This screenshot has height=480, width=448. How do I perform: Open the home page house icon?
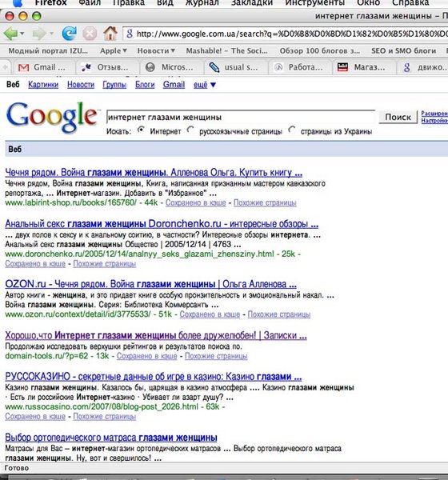[x=110, y=34]
